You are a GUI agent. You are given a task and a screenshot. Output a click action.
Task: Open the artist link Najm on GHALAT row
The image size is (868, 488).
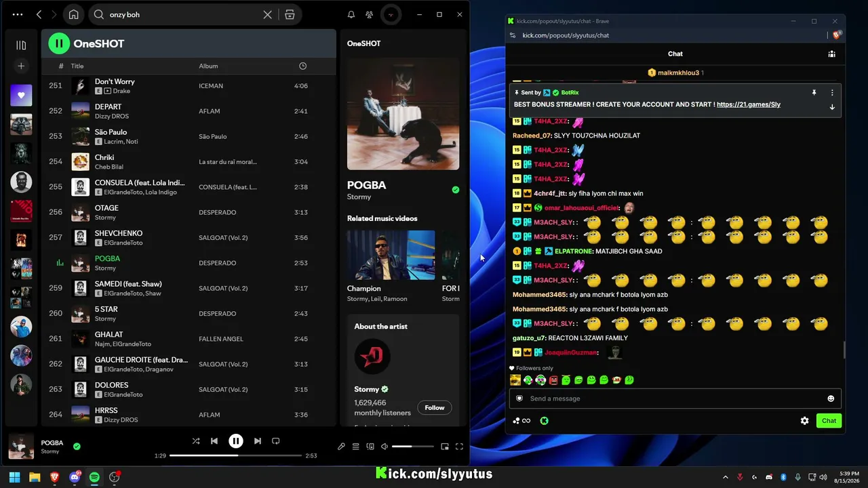tap(102, 344)
